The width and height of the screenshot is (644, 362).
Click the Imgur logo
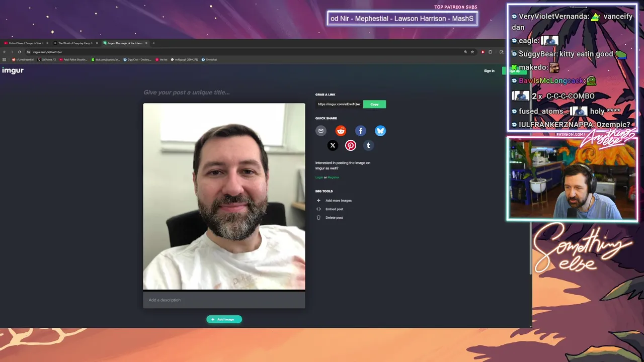pos(13,70)
